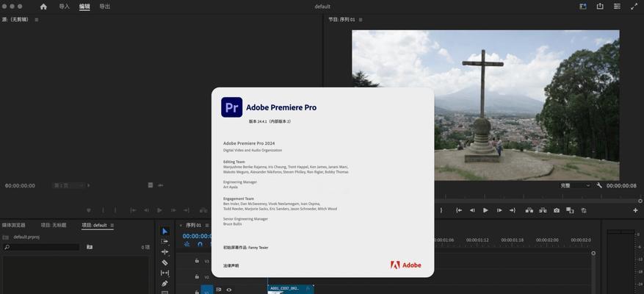Click the Extract button in Program monitor
Viewport: 644px width, 294px height.
coord(543,210)
